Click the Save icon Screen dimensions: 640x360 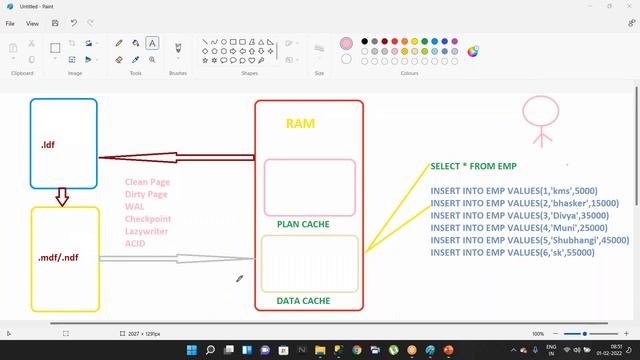[x=55, y=23]
